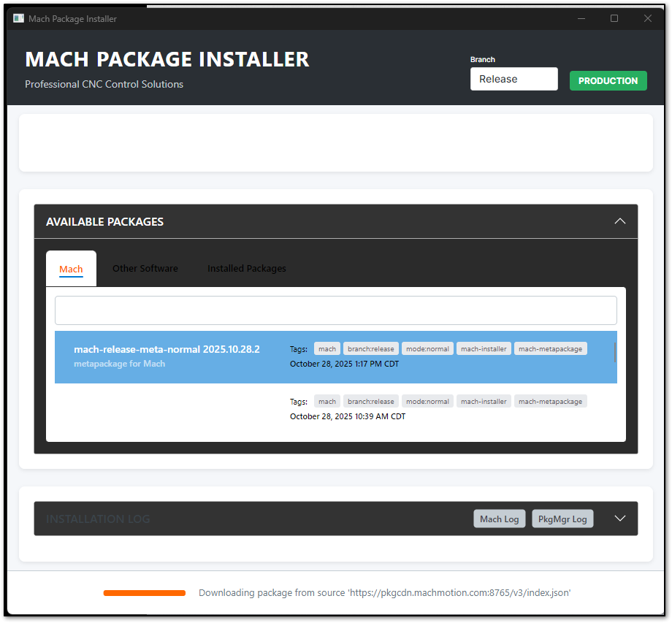672x623 pixels.
Task: Click 'mach' tag in 10:39 AM package row
Action: 327,402
